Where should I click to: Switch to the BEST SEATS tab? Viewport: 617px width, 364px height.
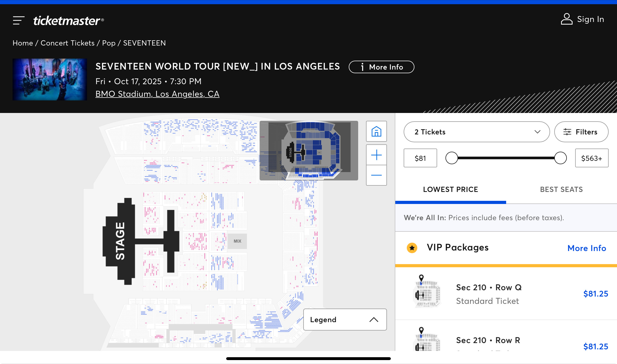(561, 190)
